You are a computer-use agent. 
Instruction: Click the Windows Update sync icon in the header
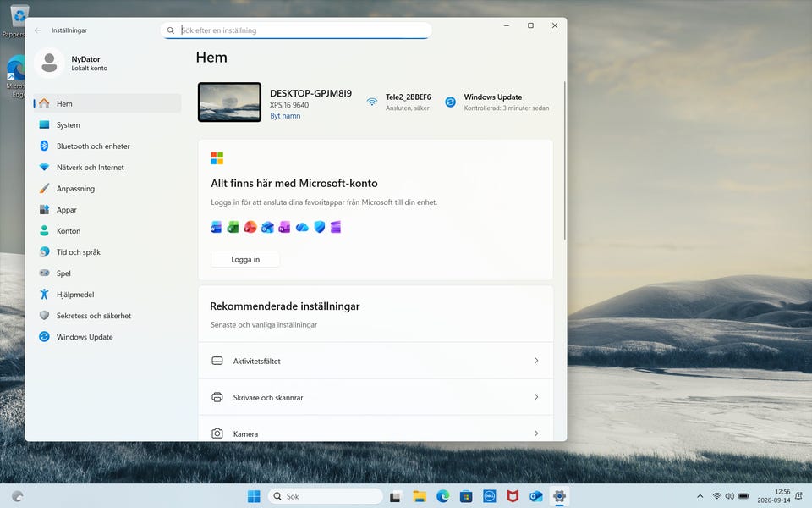click(451, 102)
